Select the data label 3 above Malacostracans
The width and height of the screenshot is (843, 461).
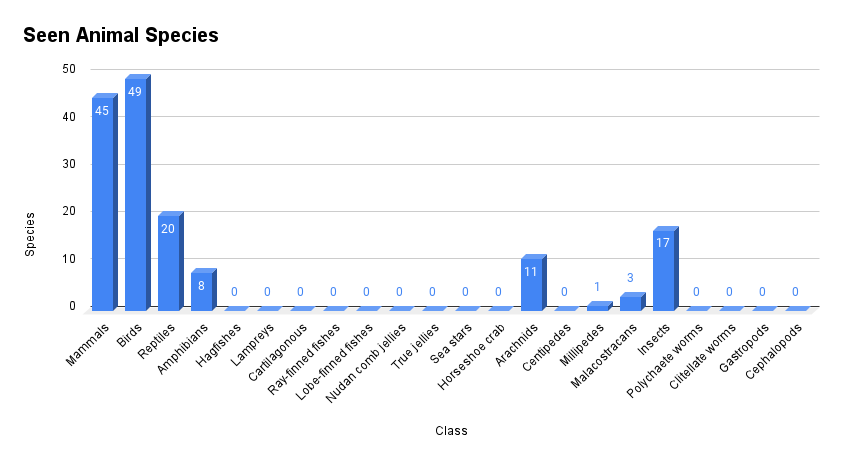[630, 278]
